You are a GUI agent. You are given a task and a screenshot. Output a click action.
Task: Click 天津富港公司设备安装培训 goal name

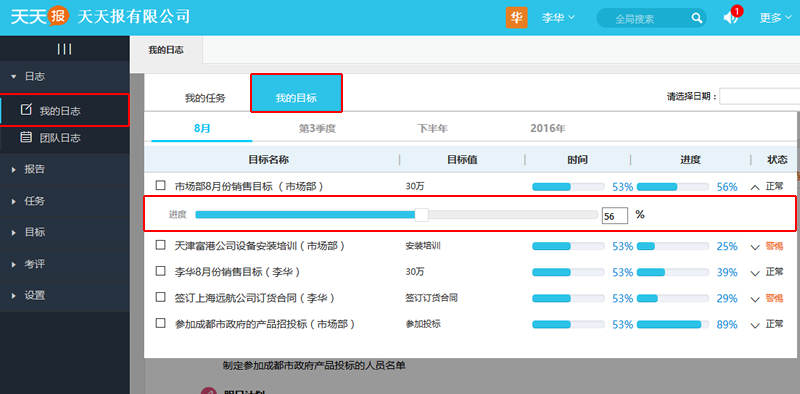260,247
